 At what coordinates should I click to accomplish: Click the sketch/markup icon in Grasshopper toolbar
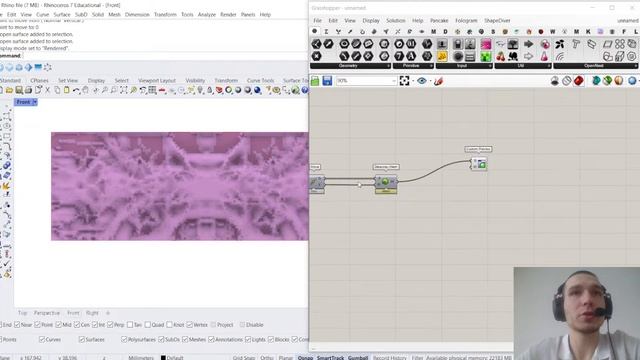[x=438, y=81]
